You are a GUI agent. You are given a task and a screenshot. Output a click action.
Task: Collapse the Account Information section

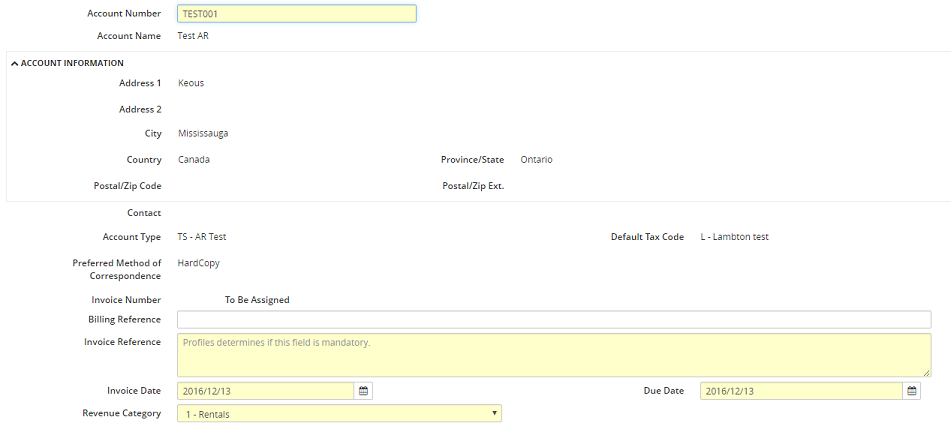(15, 63)
